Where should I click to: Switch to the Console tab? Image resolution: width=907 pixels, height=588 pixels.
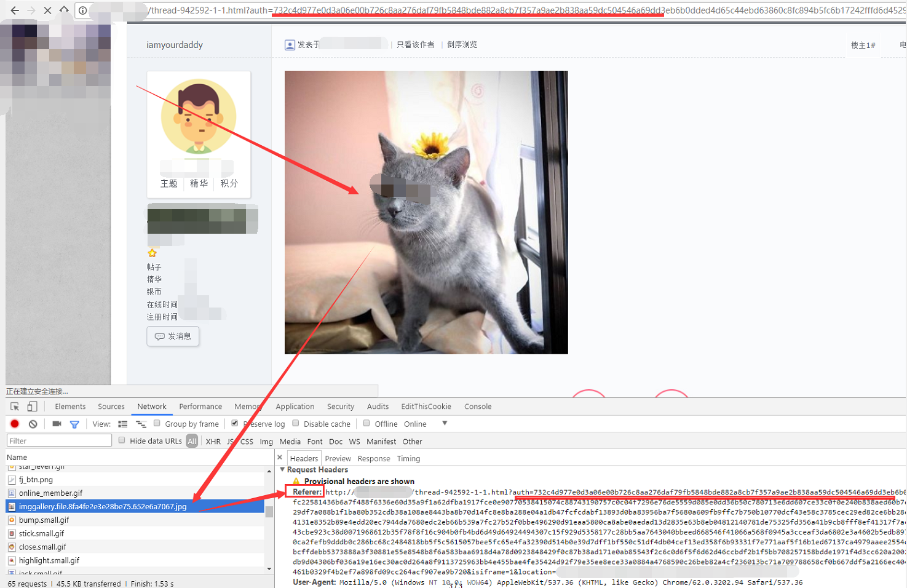tap(478, 407)
